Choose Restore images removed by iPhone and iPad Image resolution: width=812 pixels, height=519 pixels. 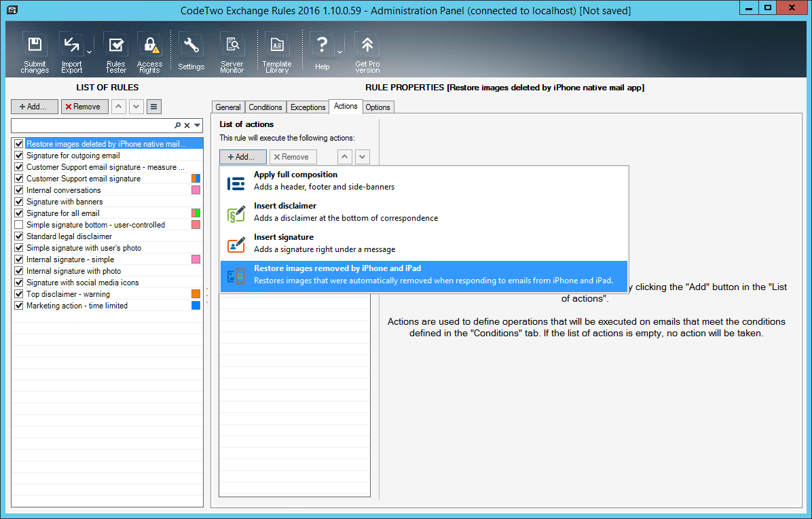point(424,275)
